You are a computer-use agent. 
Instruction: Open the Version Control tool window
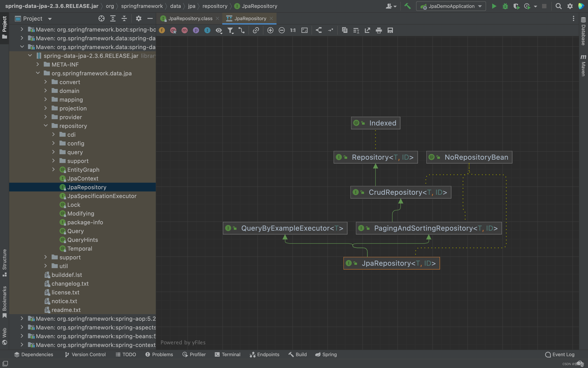point(85,354)
